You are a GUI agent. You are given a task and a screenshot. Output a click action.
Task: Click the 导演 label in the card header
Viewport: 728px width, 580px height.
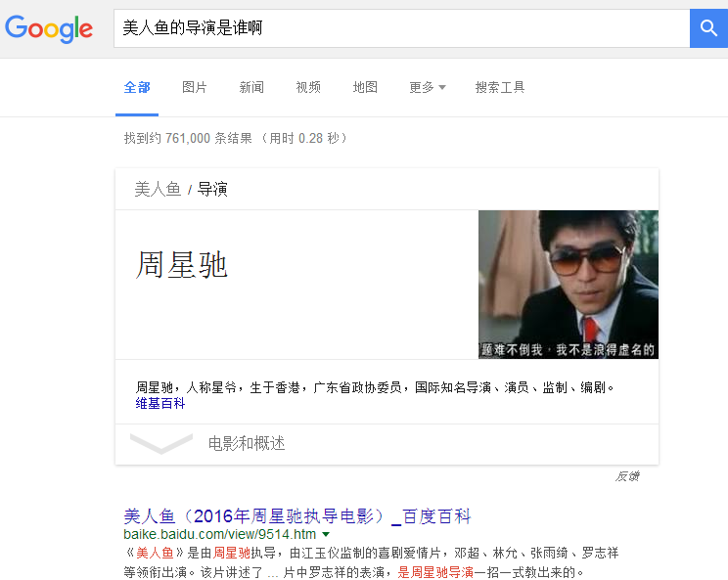pyautogui.click(x=212, y=190)
